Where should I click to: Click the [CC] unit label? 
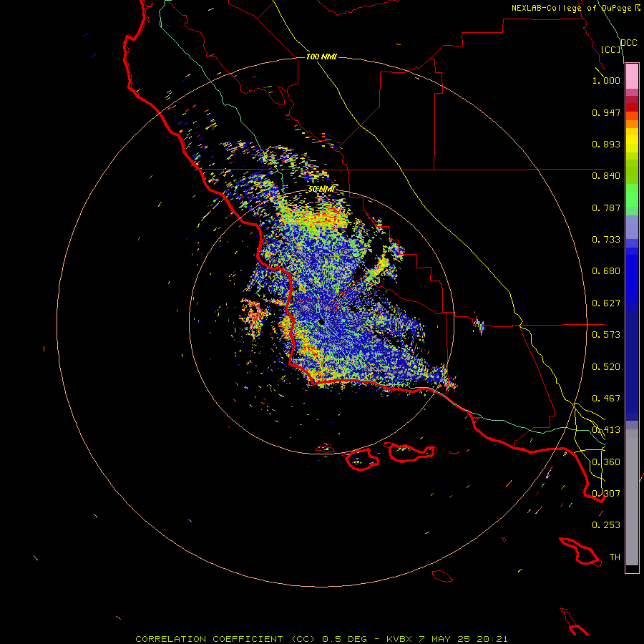point(611,49)
